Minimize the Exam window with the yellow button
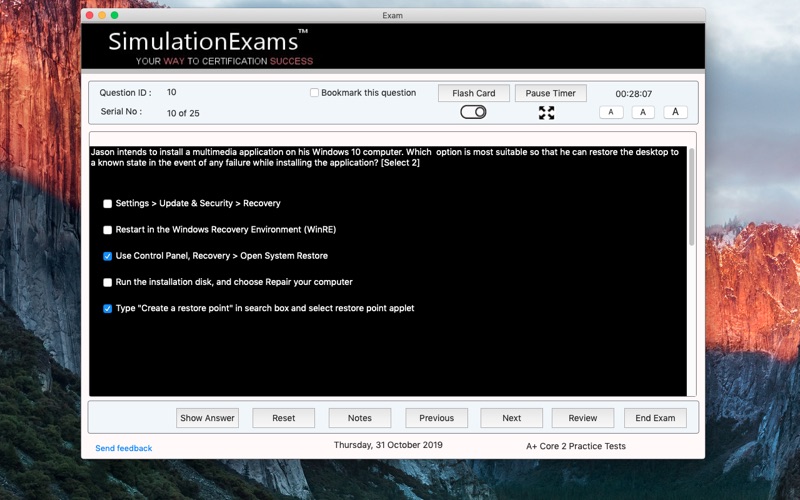800x500 pixels. pyautogui.click(x=102, y=15)
